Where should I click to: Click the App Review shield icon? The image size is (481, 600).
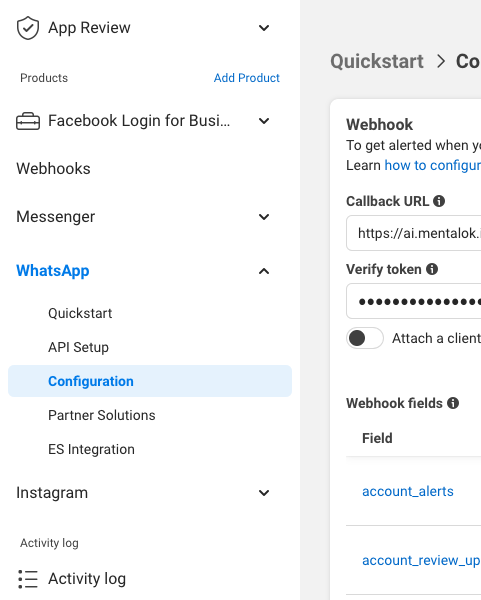28,28
